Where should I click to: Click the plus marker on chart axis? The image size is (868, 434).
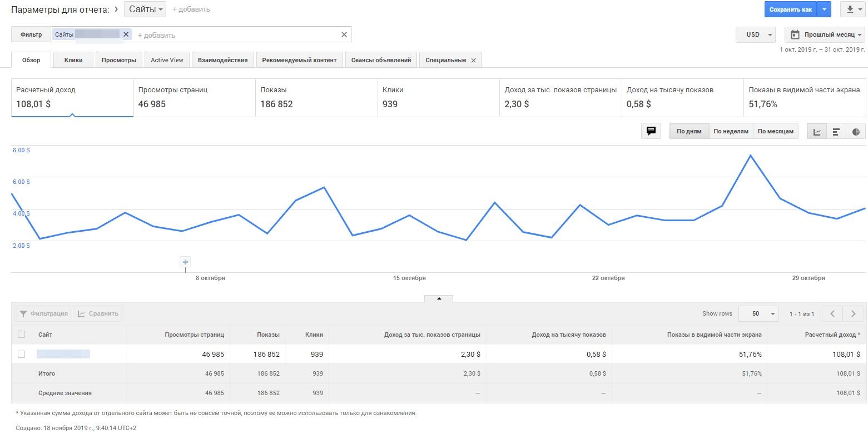pyautogui.click(x=185, y=262)
